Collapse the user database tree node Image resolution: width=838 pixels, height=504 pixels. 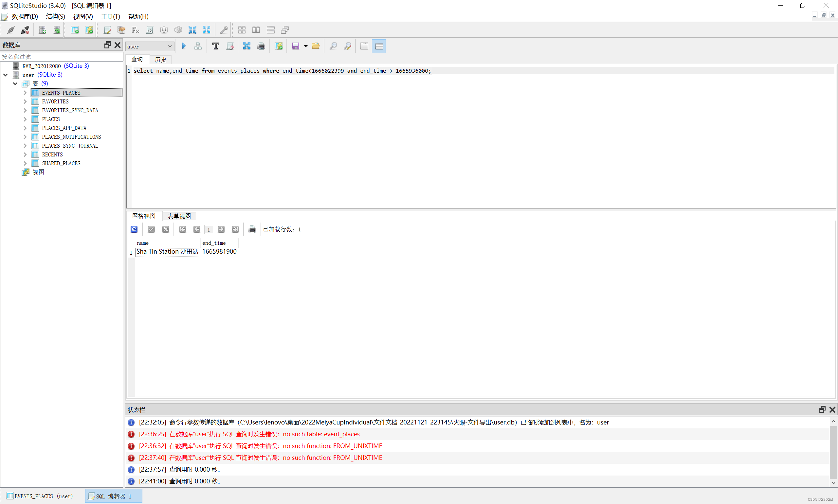[6, 75]
